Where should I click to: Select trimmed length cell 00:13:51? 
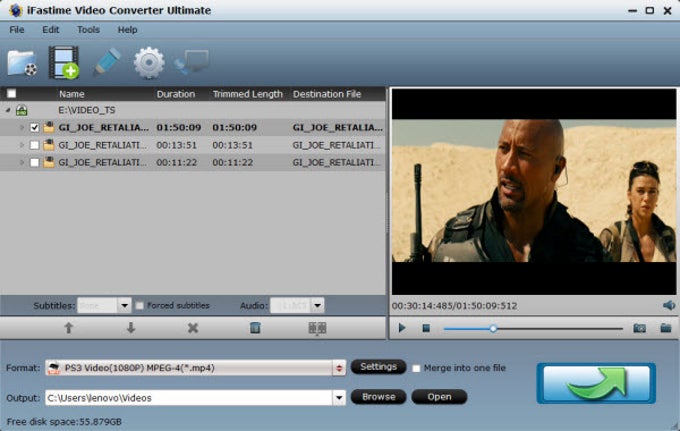coord(232,145)
